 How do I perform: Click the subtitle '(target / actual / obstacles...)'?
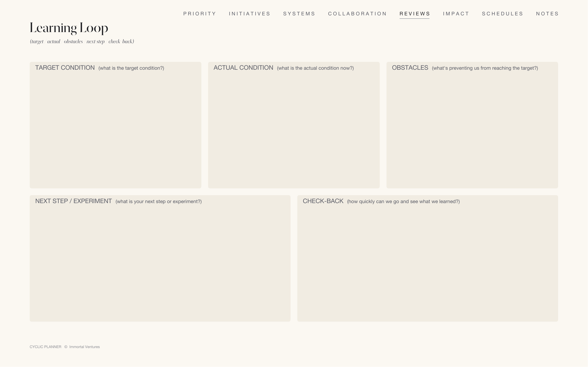click(82, 41)
